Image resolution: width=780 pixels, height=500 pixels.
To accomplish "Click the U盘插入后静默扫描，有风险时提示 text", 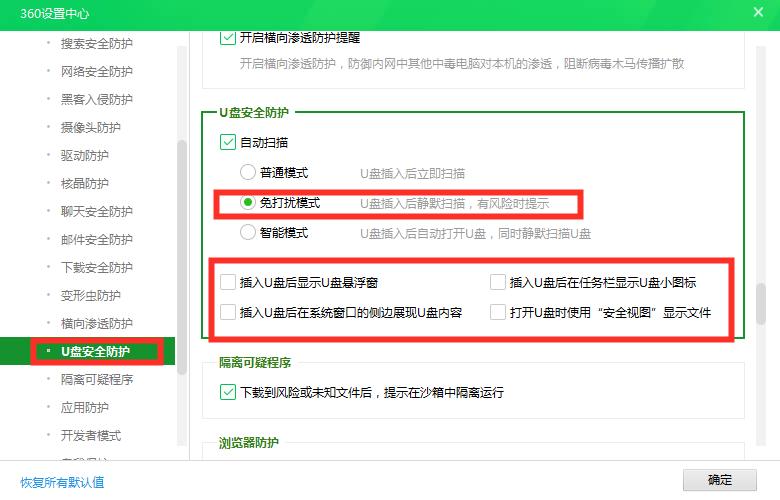I will click(455, 203).
